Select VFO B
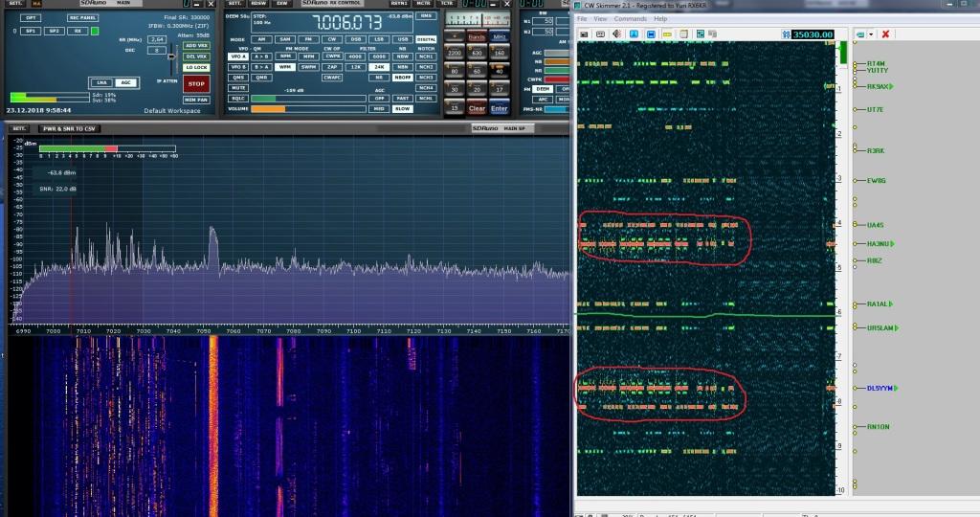This screenshot has width=980, height=517. click(x=238, y=67)
